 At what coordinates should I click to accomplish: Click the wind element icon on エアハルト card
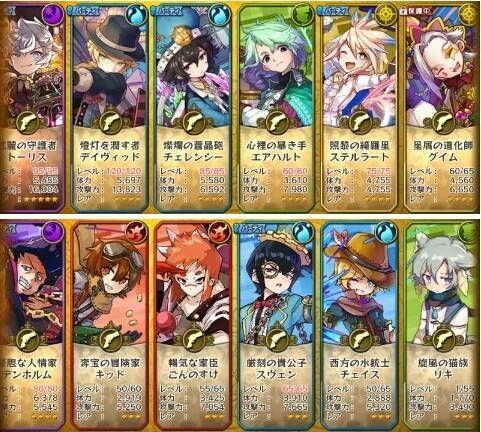(302, 16)
